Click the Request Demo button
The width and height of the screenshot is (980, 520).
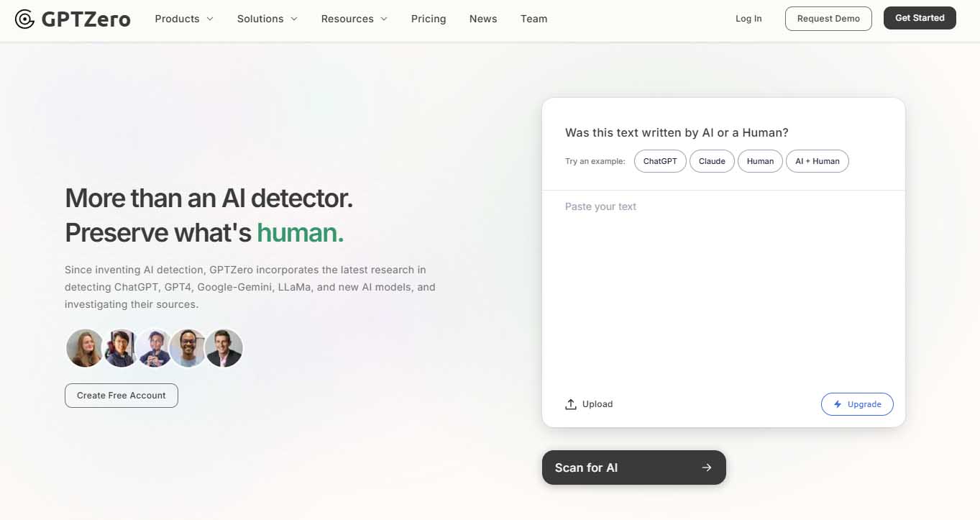(828, 19)
